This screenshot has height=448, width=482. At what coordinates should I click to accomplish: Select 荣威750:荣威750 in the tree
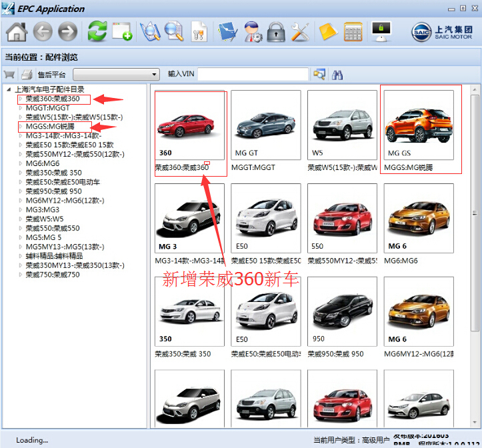click(x=53, y=275)
